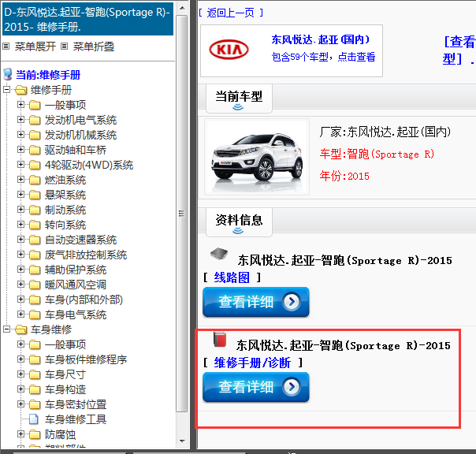Click the folder icon beside 悬架系统

click(35, 195)
